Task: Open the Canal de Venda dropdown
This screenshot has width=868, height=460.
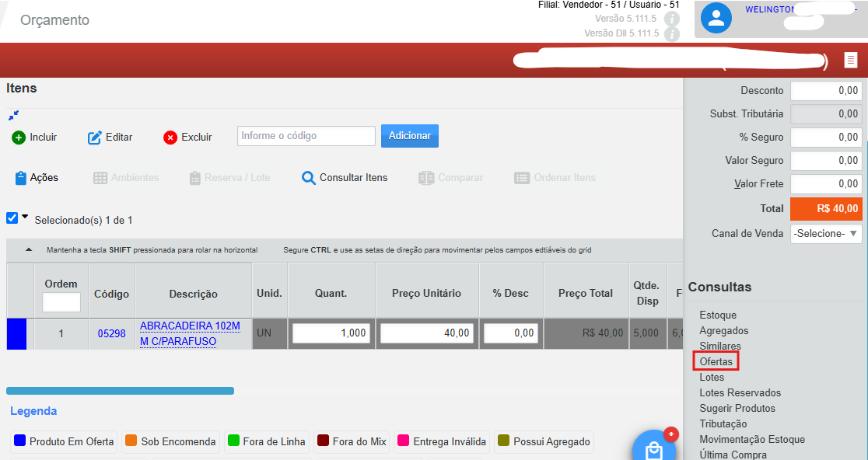Action: pyautogui.click(x=826, y=233)
